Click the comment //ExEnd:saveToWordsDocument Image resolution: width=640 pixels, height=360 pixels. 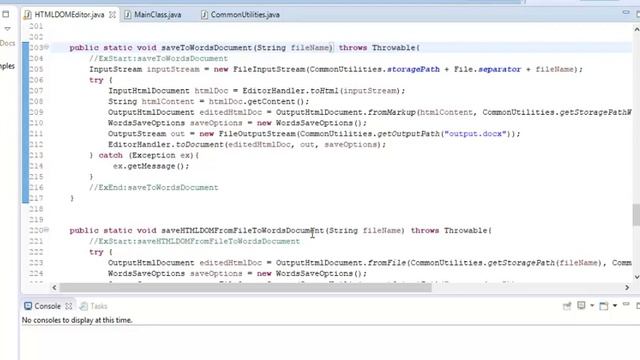point(154,188)
